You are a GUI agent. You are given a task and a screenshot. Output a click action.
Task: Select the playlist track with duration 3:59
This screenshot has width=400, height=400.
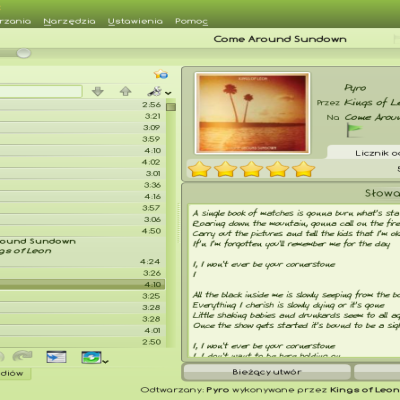coord(83,139)
